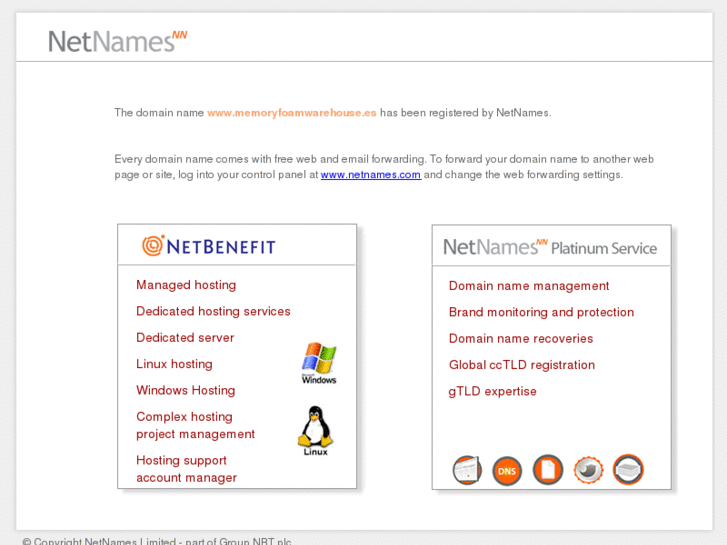Click the stacked server icon
The height and width of the screenshot is (545, 727).
click(x=628, y=469)
